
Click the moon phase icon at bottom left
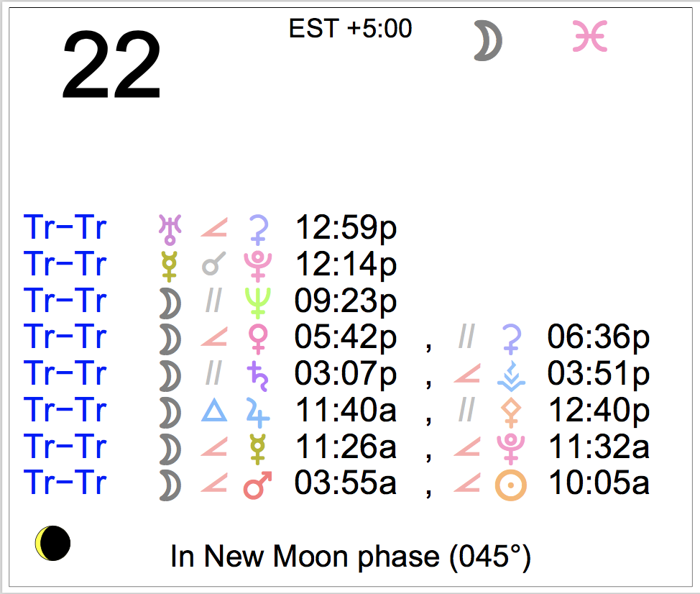pyautogui.click(x=53, y=543)
